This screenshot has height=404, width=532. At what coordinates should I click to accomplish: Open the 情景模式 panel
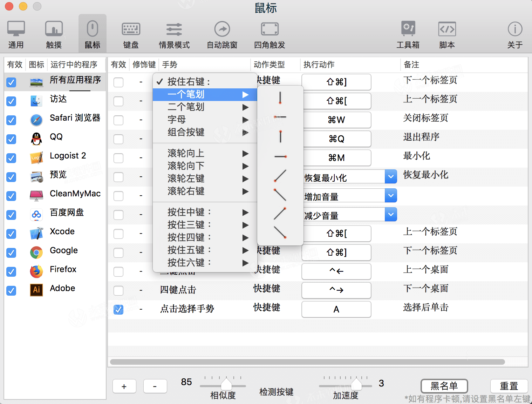click(x=174, y=33)
